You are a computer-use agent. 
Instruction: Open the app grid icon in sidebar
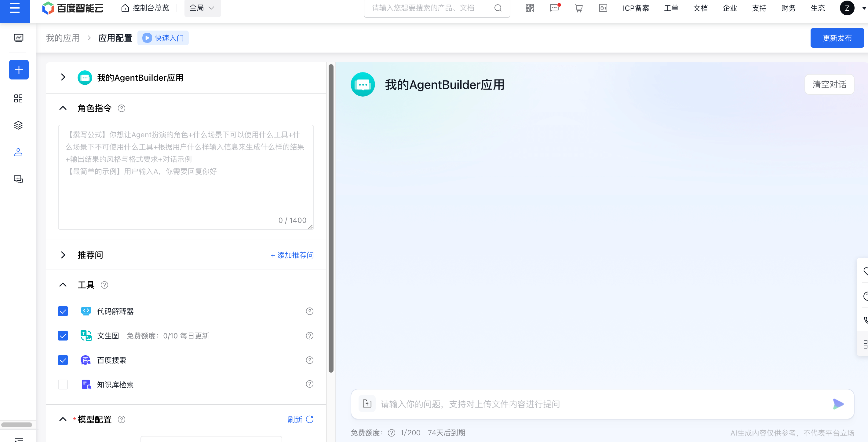(19, 98)
